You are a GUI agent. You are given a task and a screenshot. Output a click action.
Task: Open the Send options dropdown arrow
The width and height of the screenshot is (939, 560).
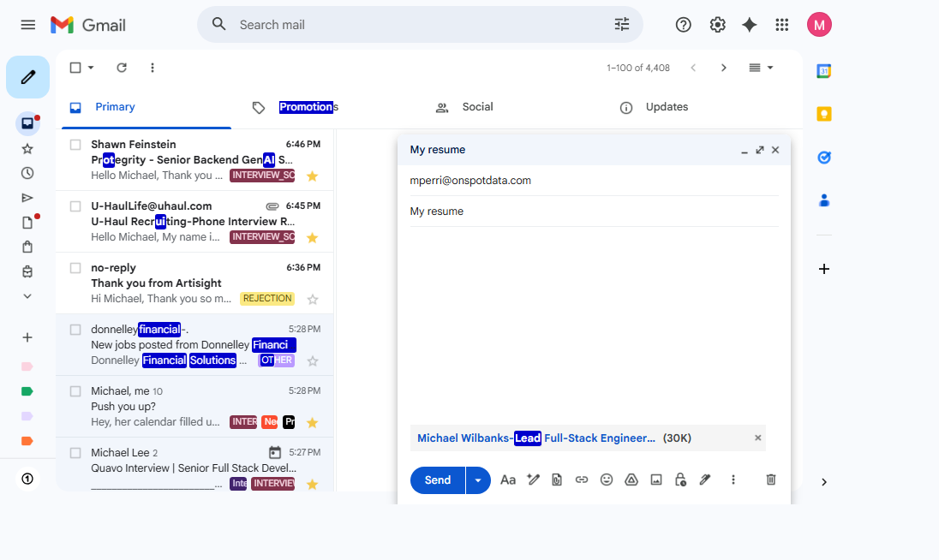tap(477, 480)
